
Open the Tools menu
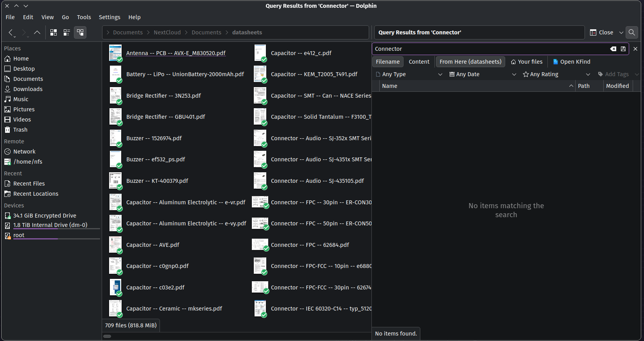(84, 17)
